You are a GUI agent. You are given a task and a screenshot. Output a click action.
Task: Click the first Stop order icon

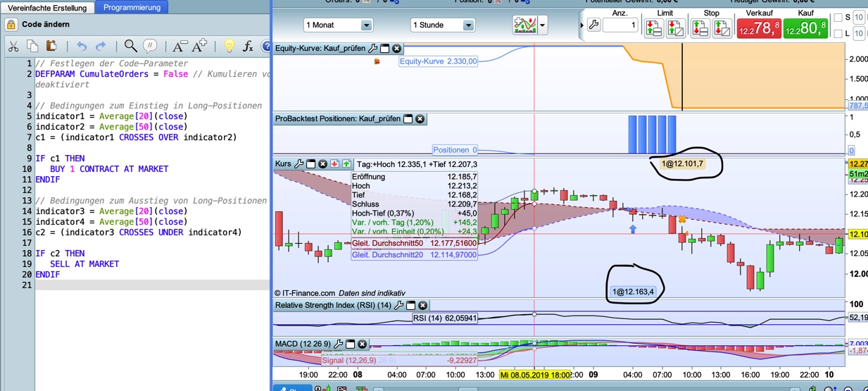click(x=700, y=28)
